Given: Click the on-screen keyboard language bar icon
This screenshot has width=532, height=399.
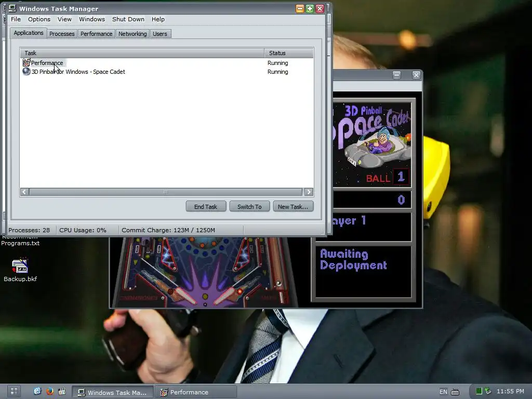Looking at the screenshot, I should pos(455,392).
